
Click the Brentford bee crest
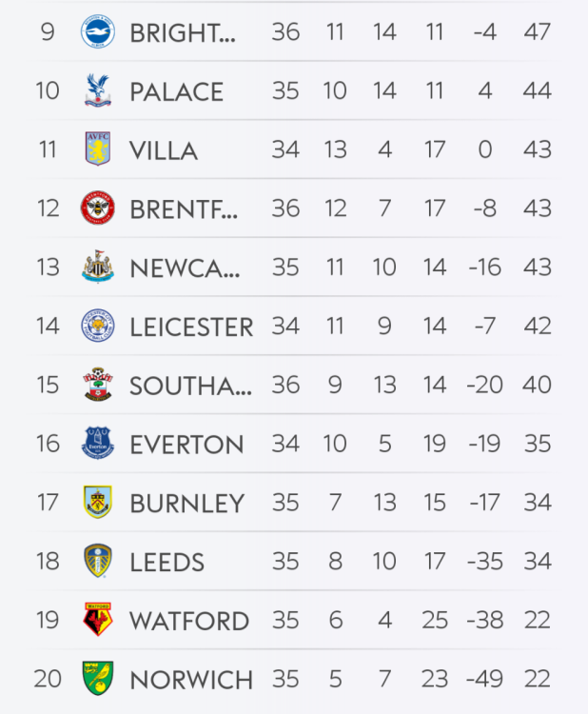pos(97,208)
